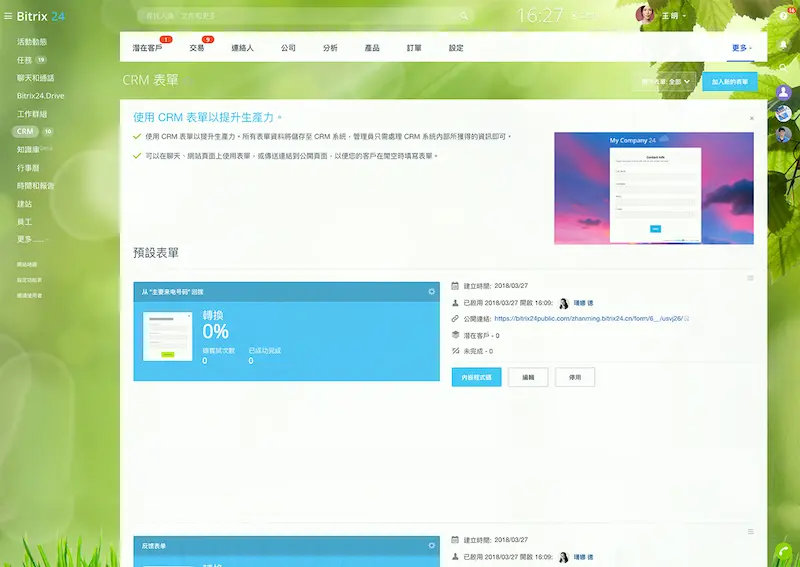The height and width of the screenshot is (567, 800).
Task: Click form preview thumbnail in 回拨 card
Action: (x=167, y=336)
